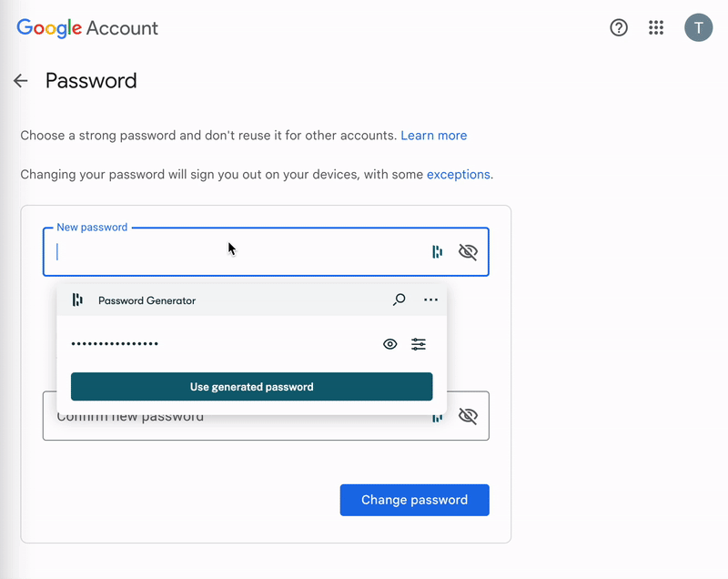The image size is (728, 579).
Task: Reveal the generated password with eye icon
Action: coord(389,344)
